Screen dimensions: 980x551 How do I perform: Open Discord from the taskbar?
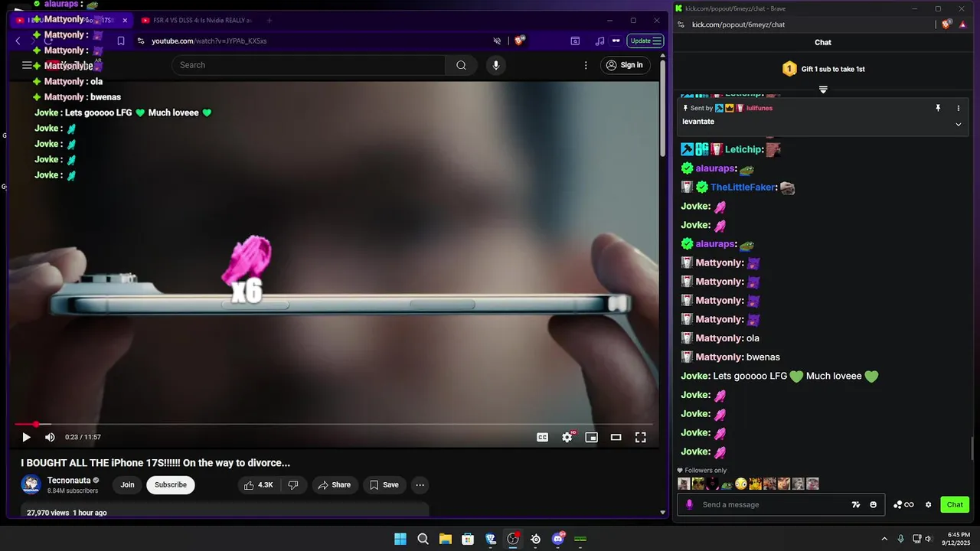(558, 539)
